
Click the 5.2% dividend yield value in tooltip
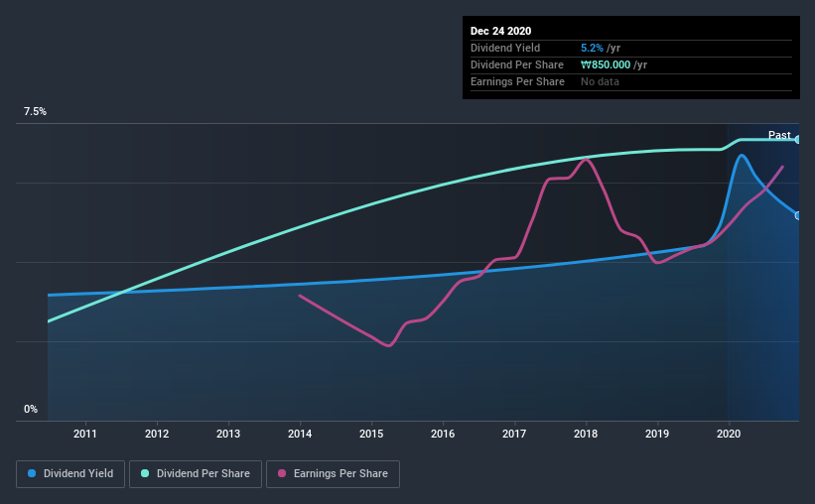pos(592,48)
